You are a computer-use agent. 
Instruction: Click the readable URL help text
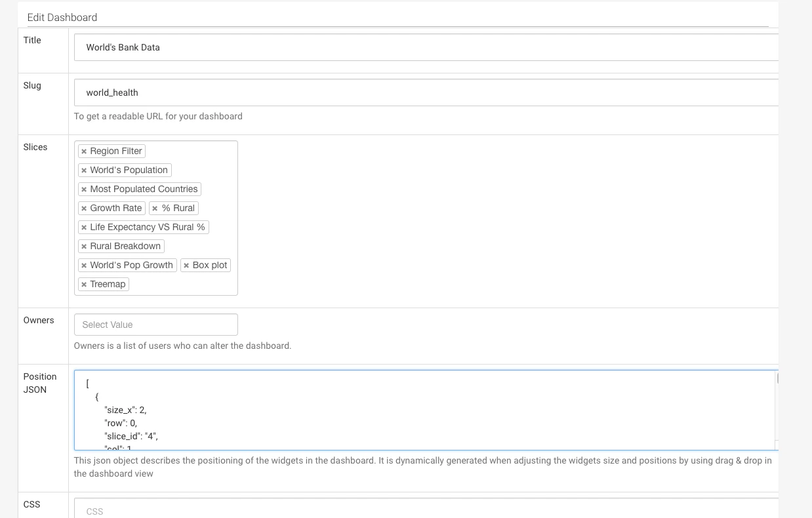158,116
